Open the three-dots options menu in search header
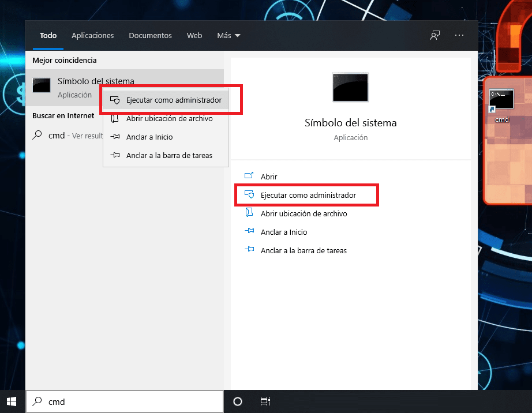 point(459,35)
